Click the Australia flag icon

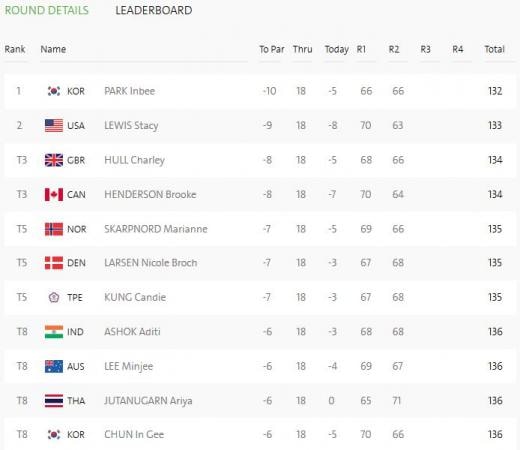pos(54,366)
